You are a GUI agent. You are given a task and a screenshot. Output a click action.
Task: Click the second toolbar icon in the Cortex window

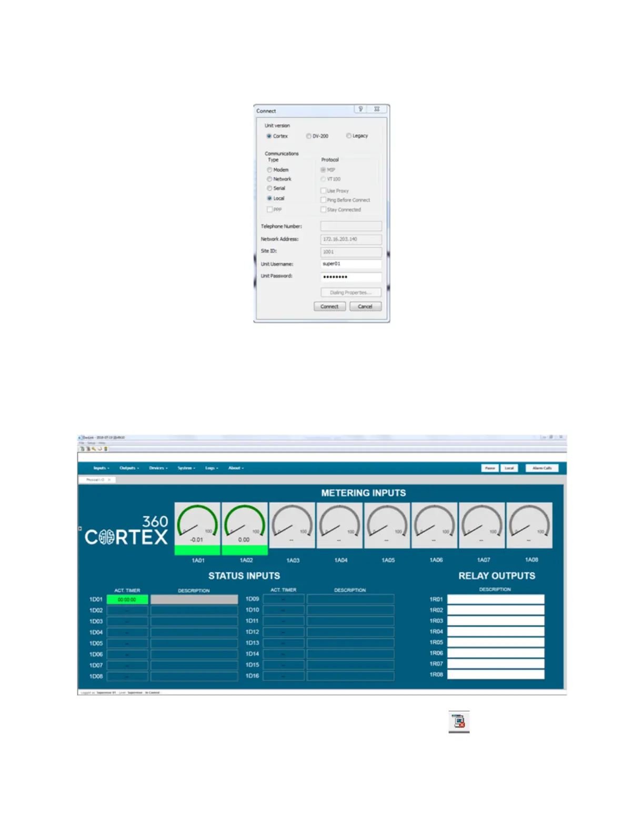(x=88, y=449)
